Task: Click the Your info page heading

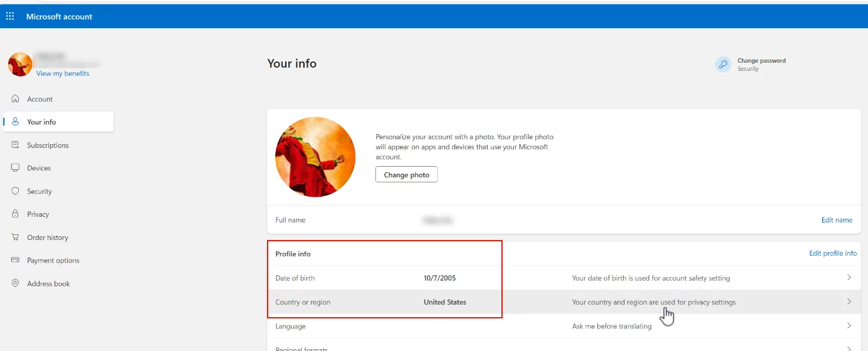Action: [292, 63]
